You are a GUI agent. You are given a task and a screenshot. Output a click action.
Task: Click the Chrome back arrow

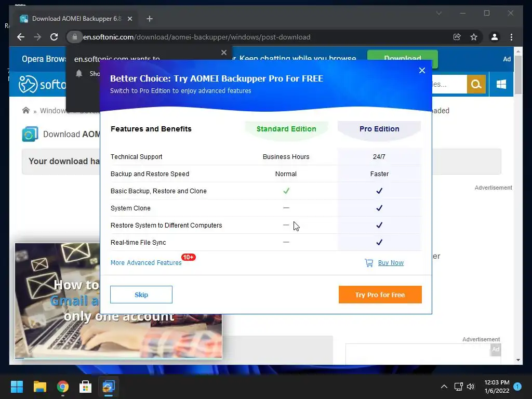pos(21,37)
